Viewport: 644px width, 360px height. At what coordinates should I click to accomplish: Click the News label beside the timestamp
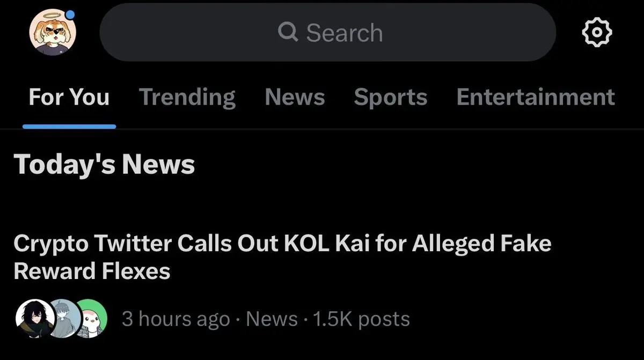272,319
